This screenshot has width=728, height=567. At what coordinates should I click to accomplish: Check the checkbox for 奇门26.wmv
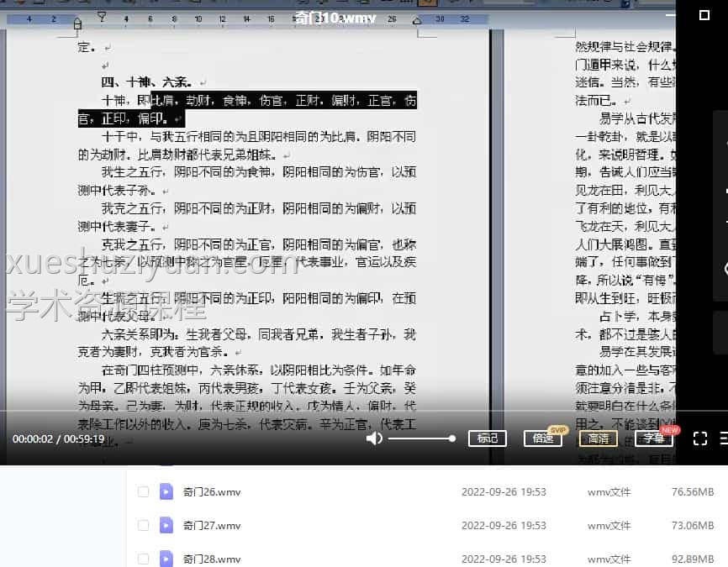click(x=141, y=492)
